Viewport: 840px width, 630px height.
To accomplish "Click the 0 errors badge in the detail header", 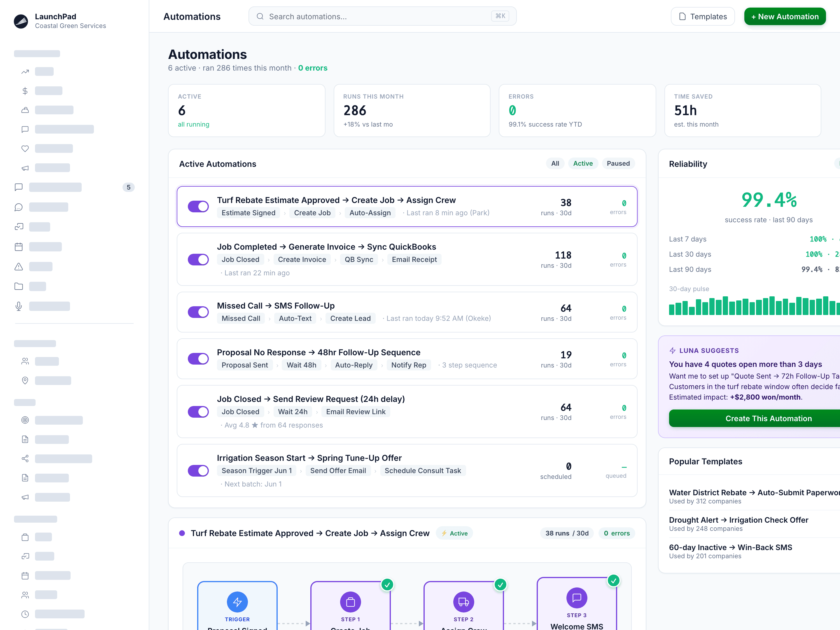I will pyautogui.click(x=617, y=533).
